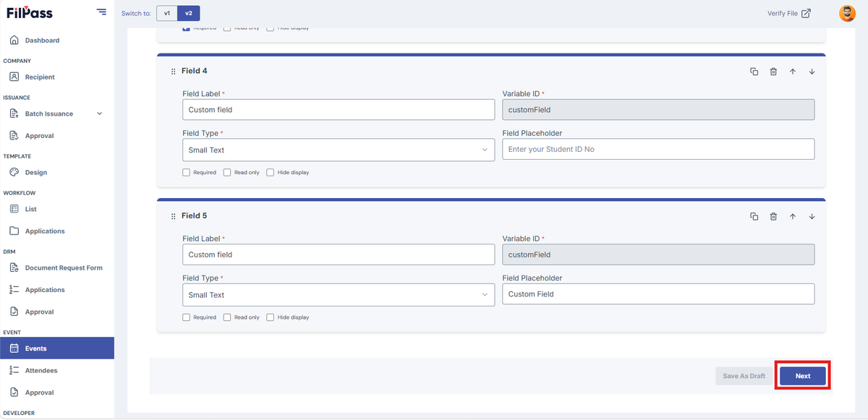The width and height of the screenshot is (868, 420).
Task: Duplicate Field 4 with copy icon
Action: (x=754, y=72)
